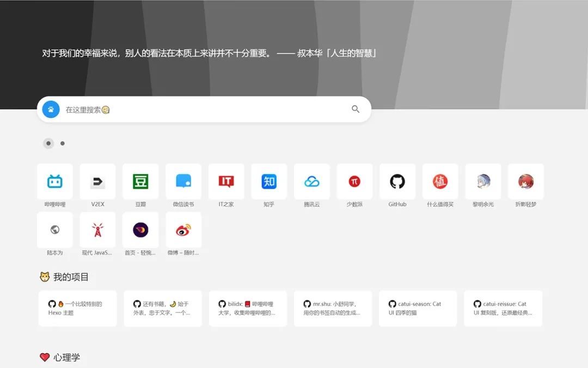Open the 微信读书 shortcut
Screen dimensions: 588x368
(x=183, y=182)
